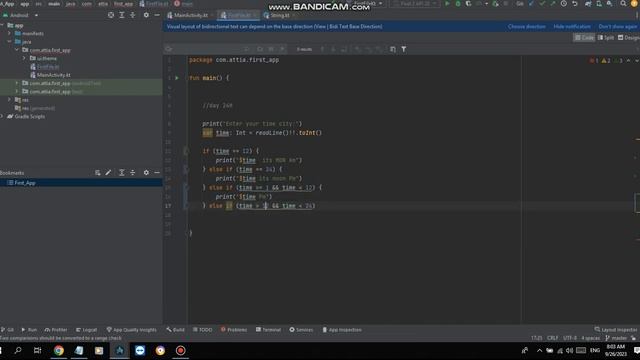Open the Terminal tool window tab

[268, 330]
